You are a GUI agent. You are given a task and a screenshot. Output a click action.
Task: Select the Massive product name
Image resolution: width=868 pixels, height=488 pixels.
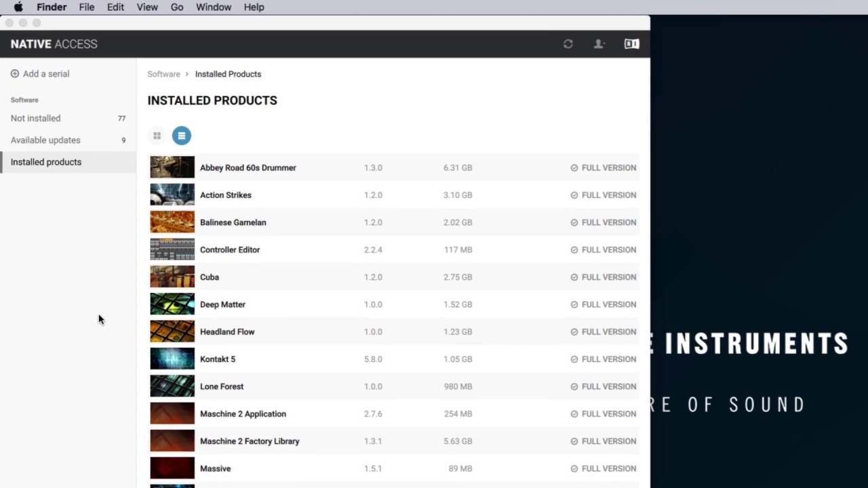[216, 468]
